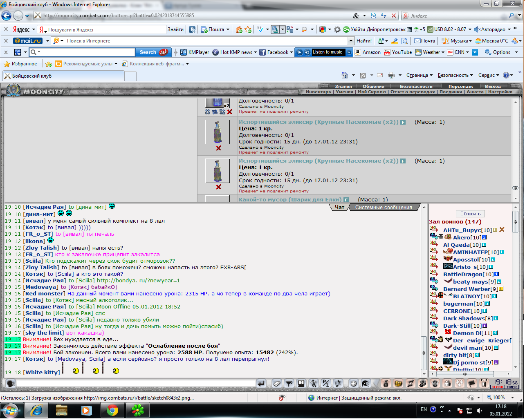The width and height of the screenshot is (525, 420).
Task: Click the private-message info icon beside Akero
Action: (x=485, y=237)
